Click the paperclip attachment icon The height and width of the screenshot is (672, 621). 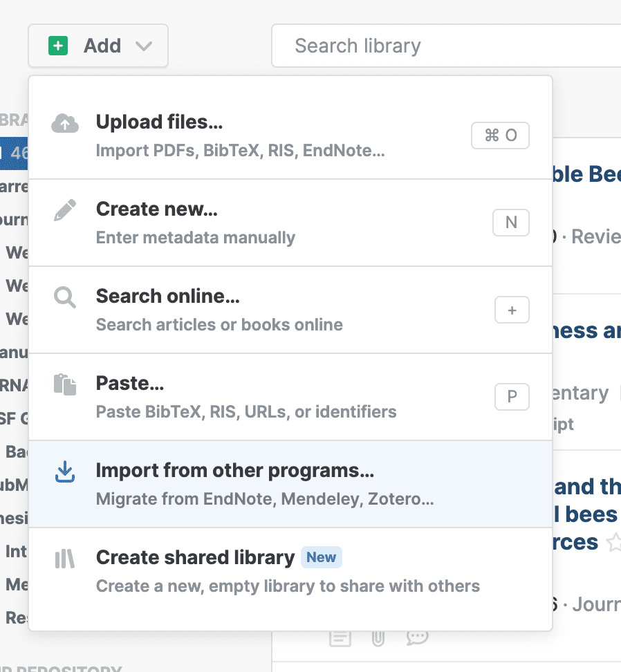click(x=378, y=638)
